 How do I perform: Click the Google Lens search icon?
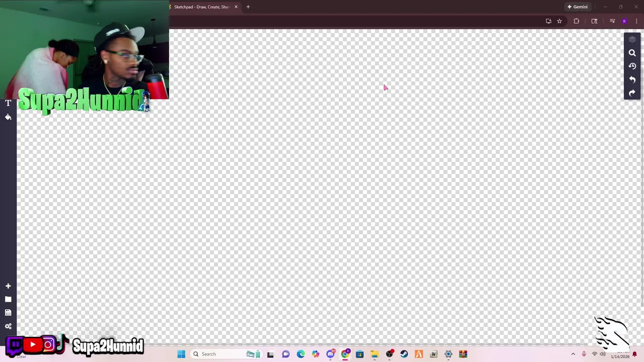click(594, 21)
